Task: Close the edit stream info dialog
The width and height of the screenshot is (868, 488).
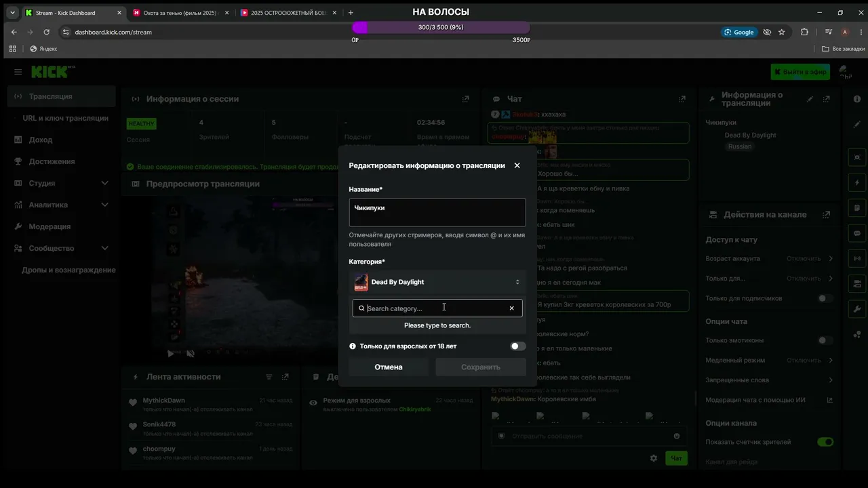Action: [517, 165]
